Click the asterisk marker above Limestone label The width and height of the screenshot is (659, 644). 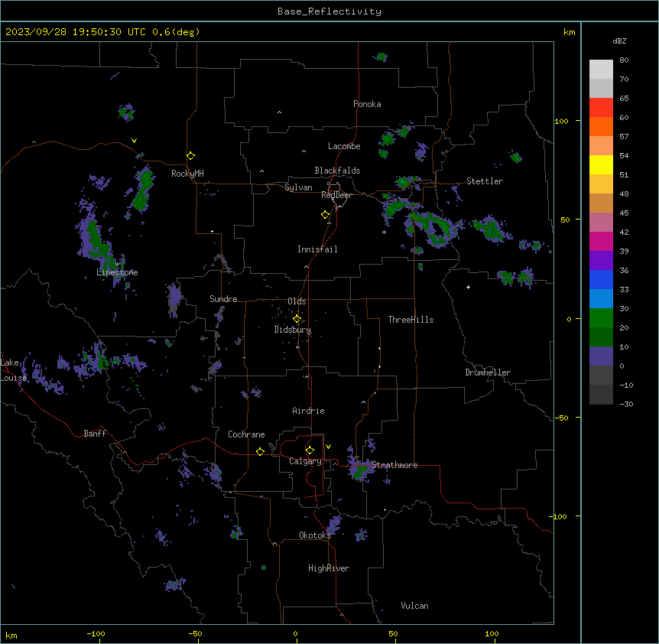point(118,265)
